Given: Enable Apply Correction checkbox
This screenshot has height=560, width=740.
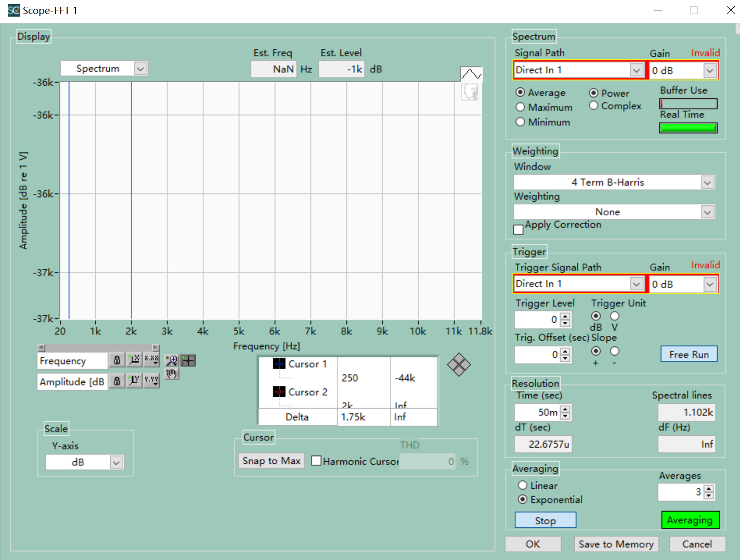Looking at the screenshot, I should (x=518, y=229).
